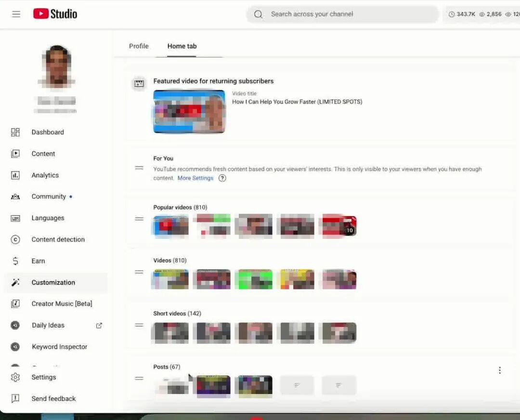The height and width of the screenshot is (420, 520).
Task: Click the help question mark icon
Action: pos(222,178)
